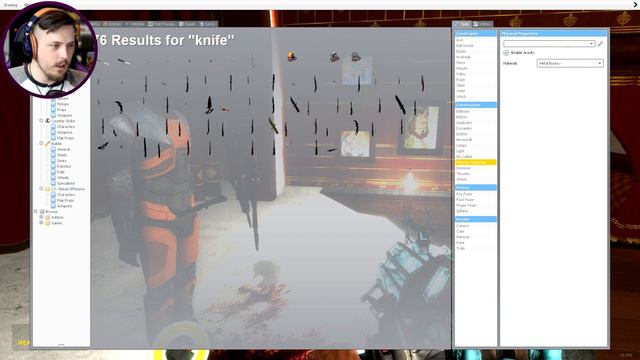Open the presets dropdown in Physical Properties
This screenshot has height=360, width=640.
549,43
